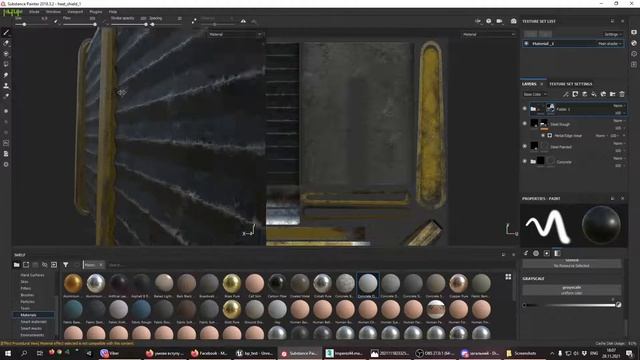The image size is (640, 360).
Task: Open the display settings icon on right dock
Action: 634,32
